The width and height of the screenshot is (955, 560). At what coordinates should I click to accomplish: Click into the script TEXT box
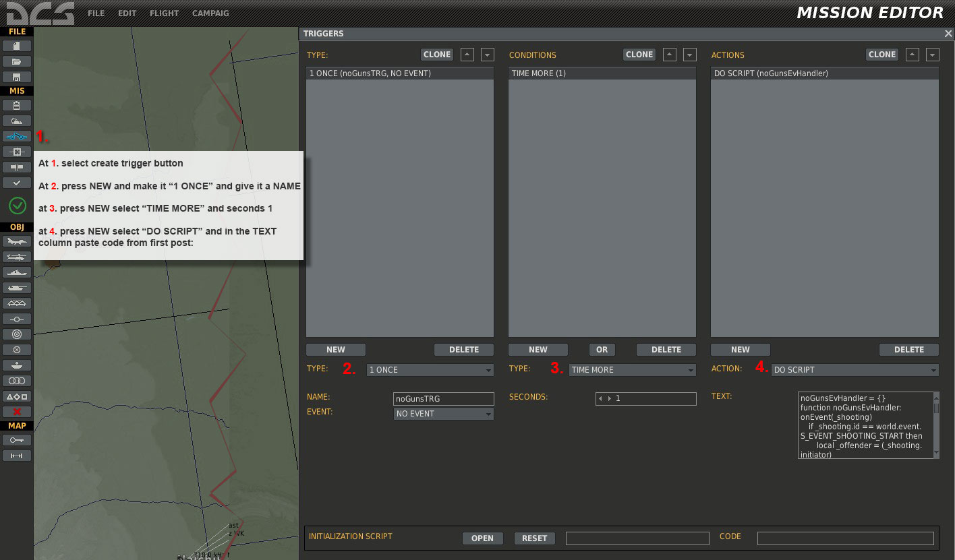click(x=865, y=426)
